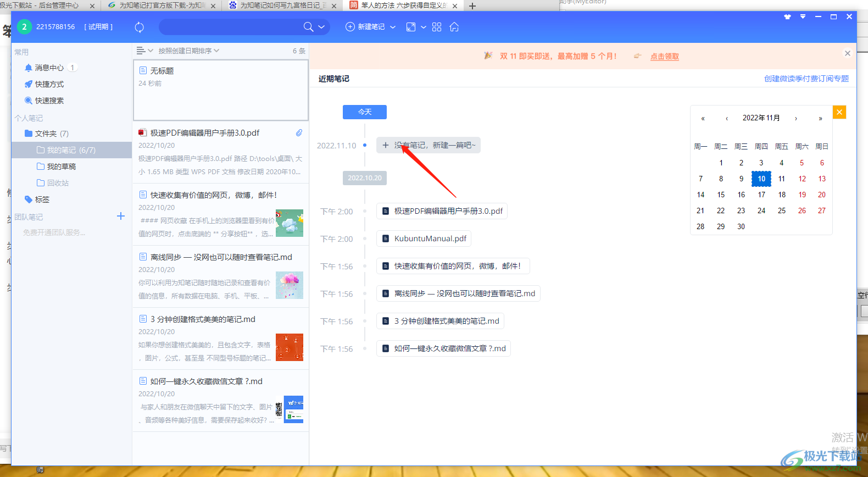The width and height of the screenshot is (868, 477).
Task: Open the dropdown beside the fullscreen icon
Action: tap(424, 27)
